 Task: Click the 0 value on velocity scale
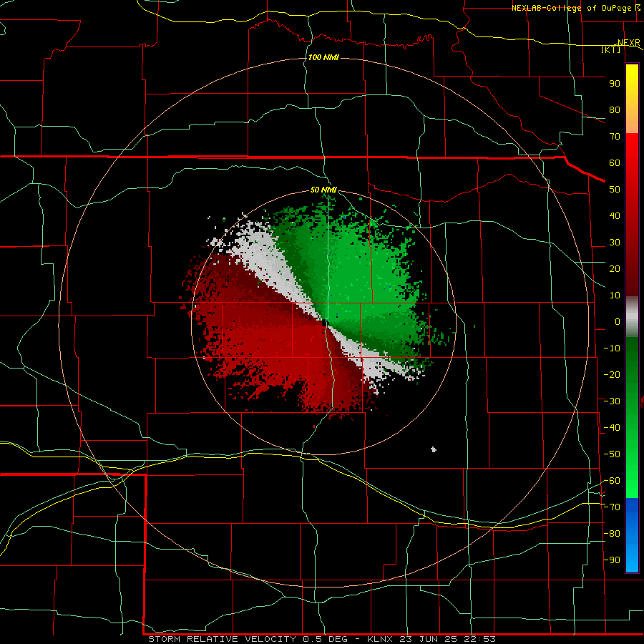point(618,322)
